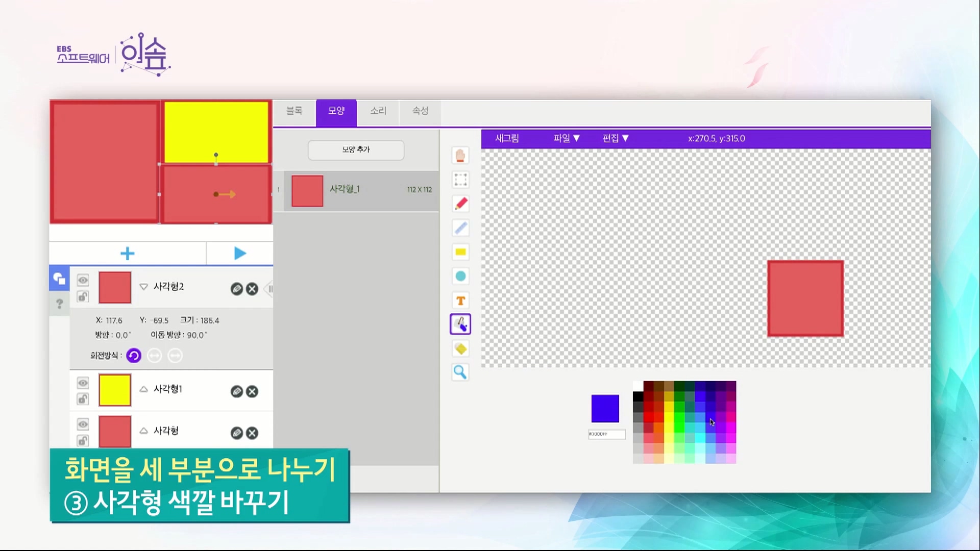Viewport: 980px width, 551px height.
Task: Expand the 사각형 details
Action: (144, 431)
